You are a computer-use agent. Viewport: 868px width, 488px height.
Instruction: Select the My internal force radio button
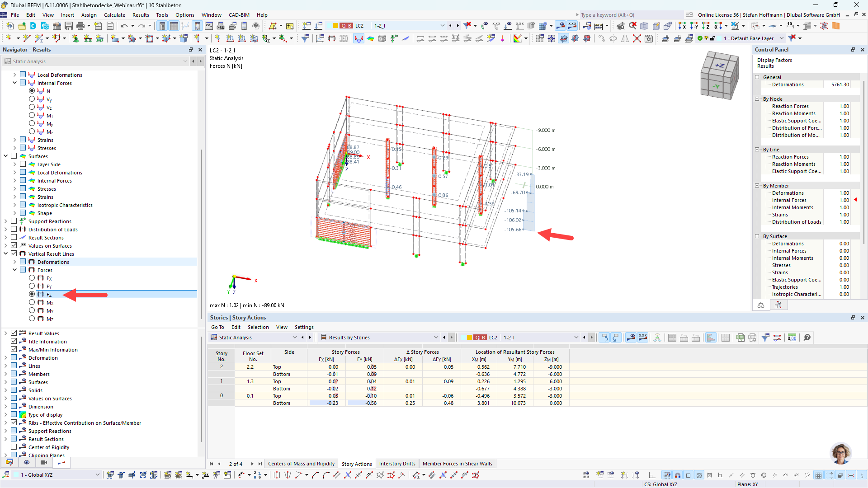pyautogui.click(x=32, y=123)
